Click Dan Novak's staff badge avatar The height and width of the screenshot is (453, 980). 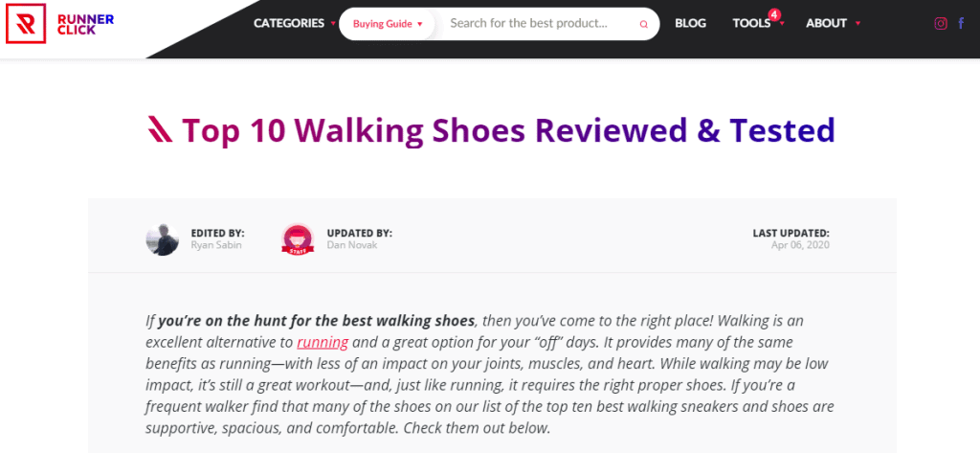[x=298, y=238]
